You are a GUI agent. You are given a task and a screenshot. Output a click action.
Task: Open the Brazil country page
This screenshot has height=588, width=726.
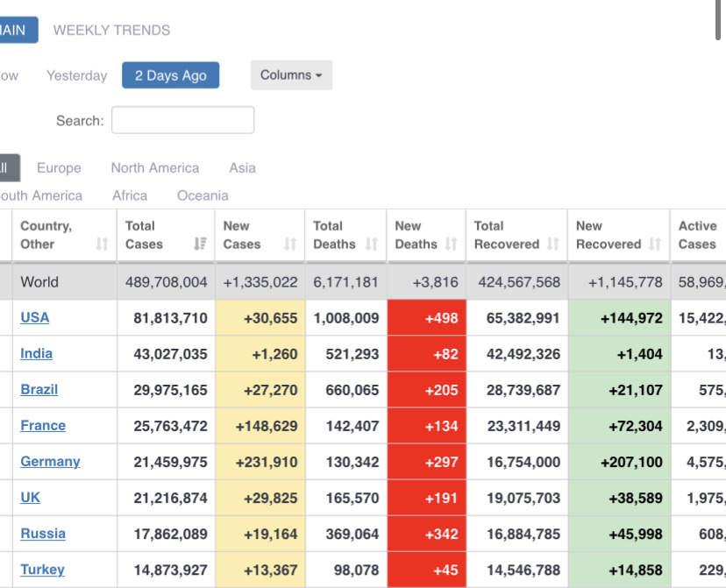click(x=39, y=389)
